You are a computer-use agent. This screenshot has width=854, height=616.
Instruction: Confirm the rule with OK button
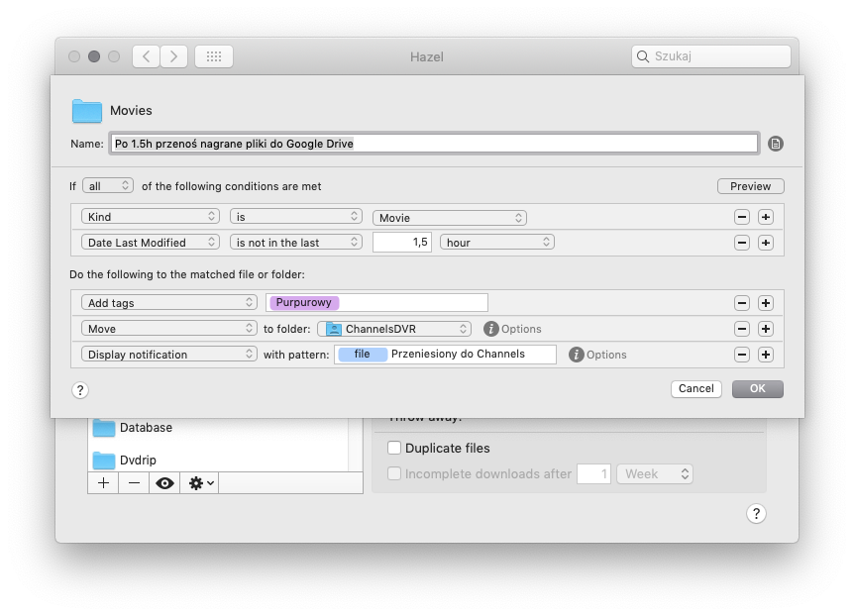pyautogui.click(x=757, y=389)
